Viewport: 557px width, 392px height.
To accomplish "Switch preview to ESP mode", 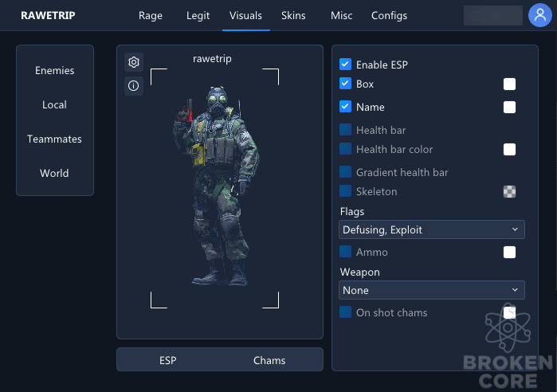I will [x=168, y=360].
